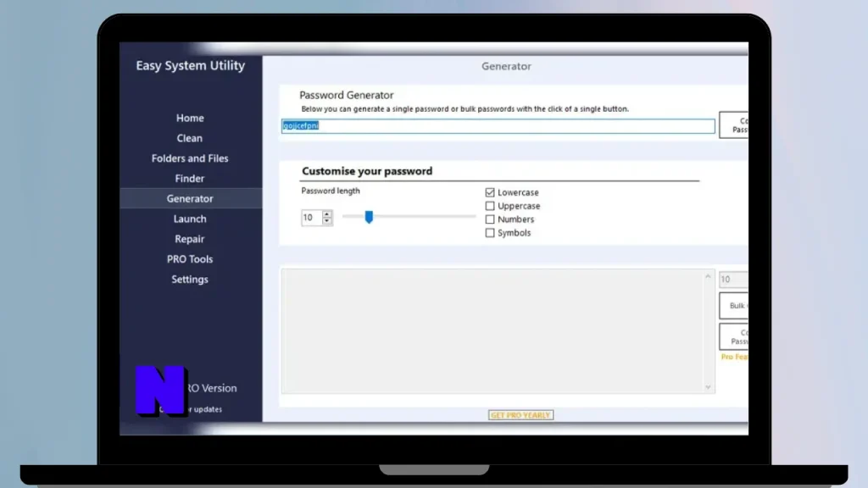Click the Easy System Utility title
The height and width of the screenshot is (488, 868).
pos(191,66)
